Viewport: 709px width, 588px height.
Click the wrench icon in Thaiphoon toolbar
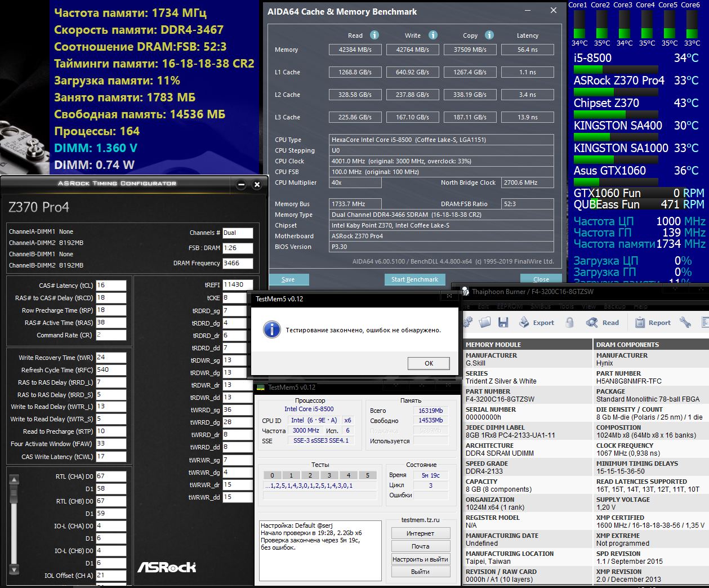[685, 322]
